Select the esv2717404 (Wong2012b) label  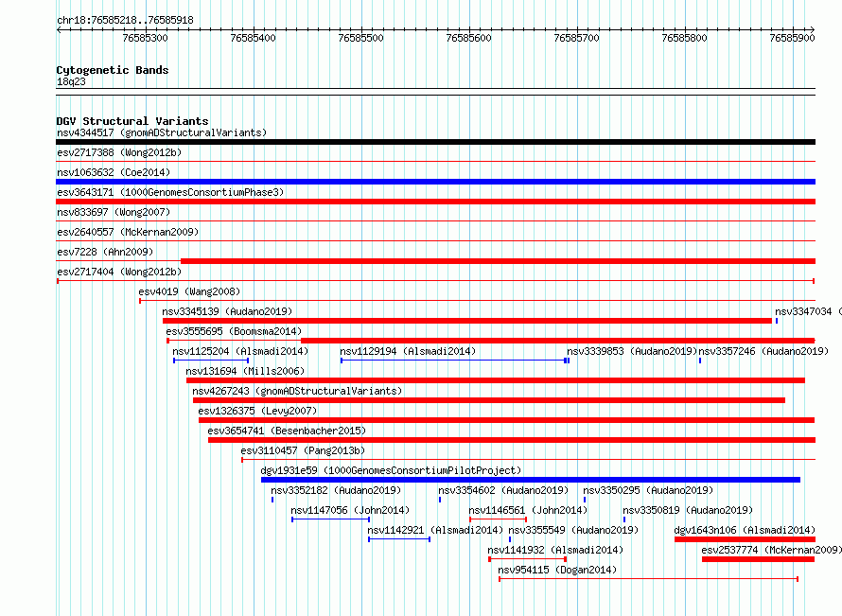119,272
